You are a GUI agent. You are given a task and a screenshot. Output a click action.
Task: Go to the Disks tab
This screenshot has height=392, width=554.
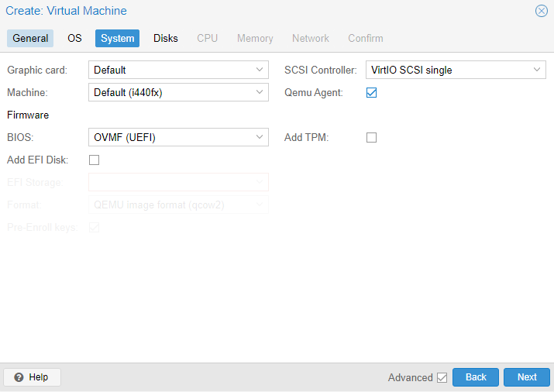click(165, 38)
